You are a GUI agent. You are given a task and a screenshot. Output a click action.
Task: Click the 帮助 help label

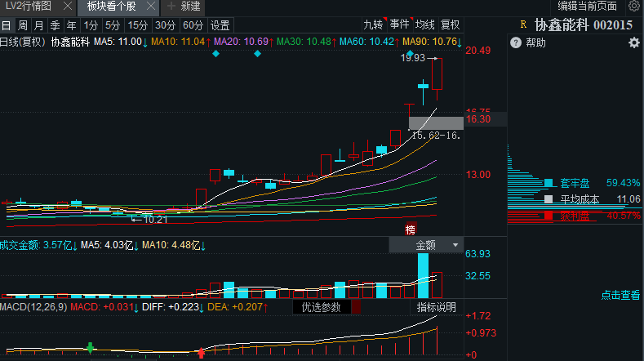click(x=535, y=42)
